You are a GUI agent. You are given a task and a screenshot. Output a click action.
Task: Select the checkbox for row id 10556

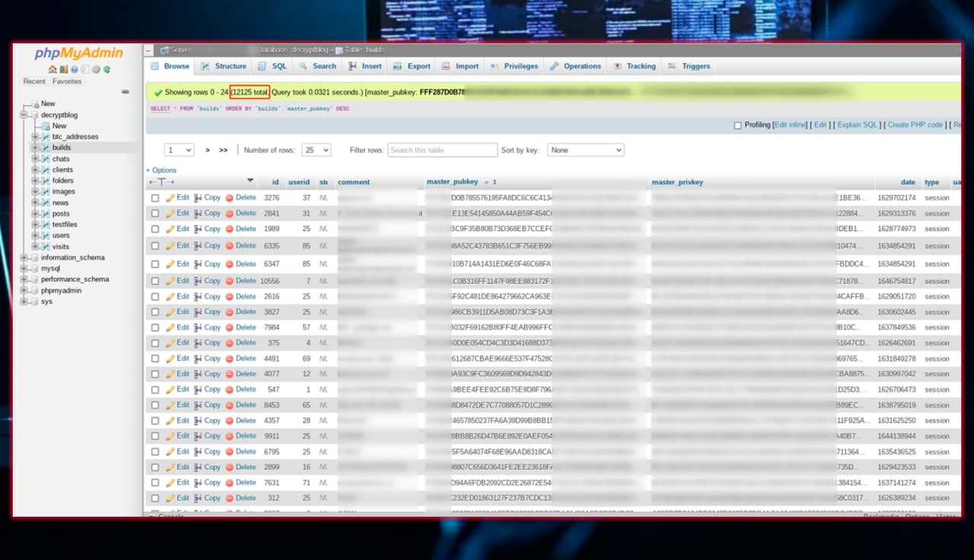(x=155, y=281)
